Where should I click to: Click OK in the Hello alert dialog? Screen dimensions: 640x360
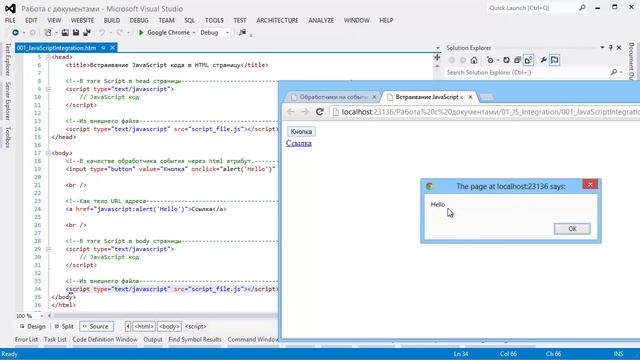[x=572, y=229]
